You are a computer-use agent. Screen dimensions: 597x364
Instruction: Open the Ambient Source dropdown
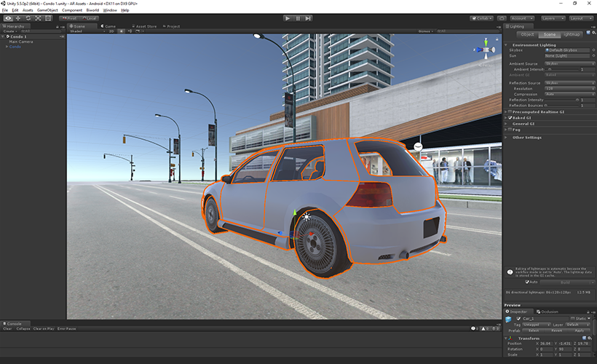[x=569, y=63]
